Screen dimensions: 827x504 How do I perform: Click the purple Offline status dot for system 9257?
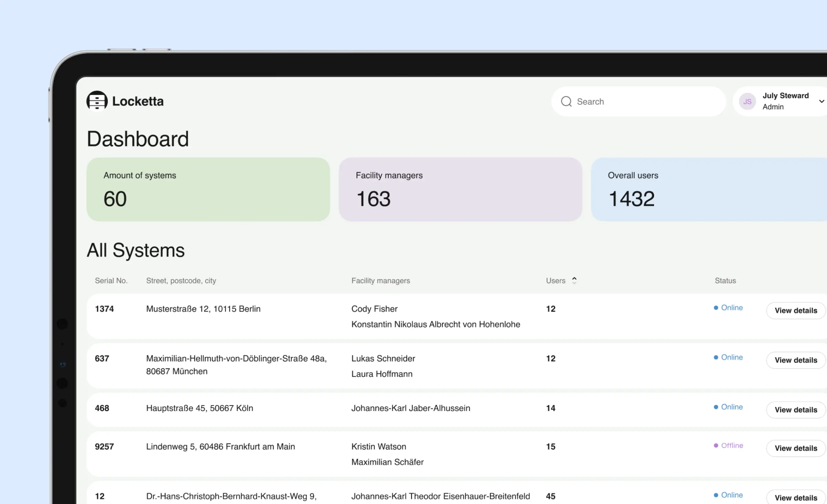coord(716,445)
